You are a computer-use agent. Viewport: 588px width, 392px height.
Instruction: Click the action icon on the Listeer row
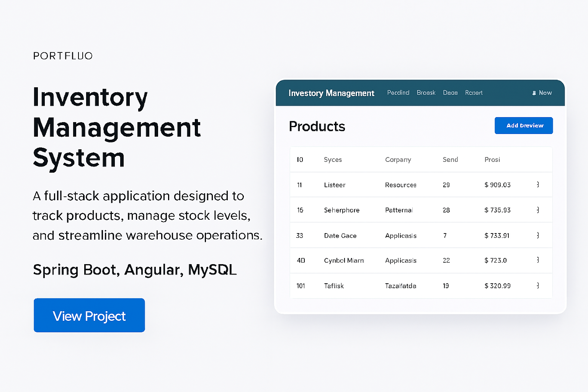pos(537,185)
